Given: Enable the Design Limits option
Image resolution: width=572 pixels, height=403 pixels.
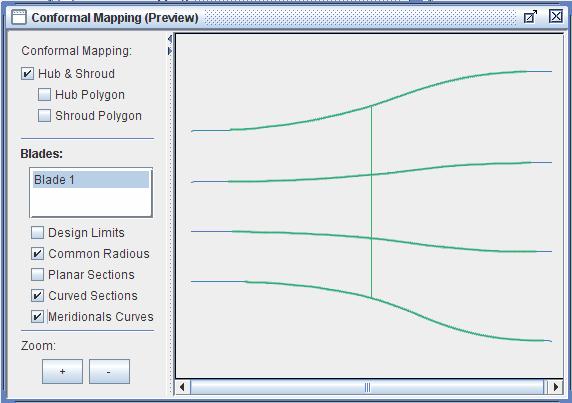Looking at the screenshot, I should 37,232.
